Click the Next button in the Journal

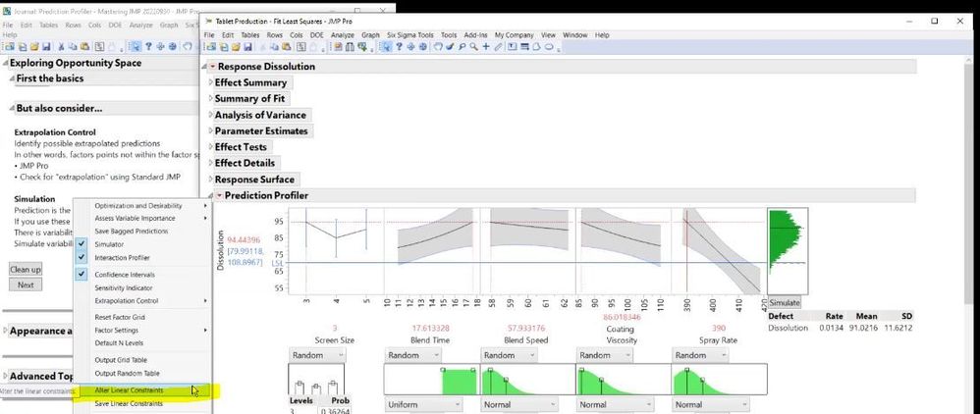tap(26, 285)
